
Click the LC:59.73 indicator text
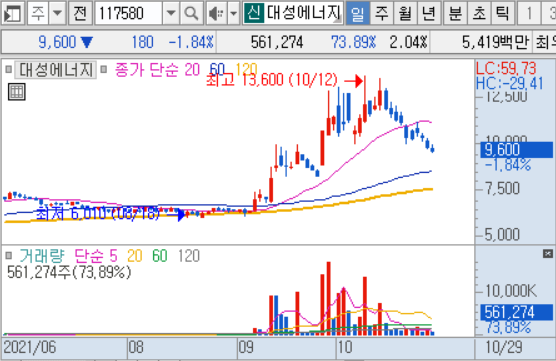click(x=506, y=68)
